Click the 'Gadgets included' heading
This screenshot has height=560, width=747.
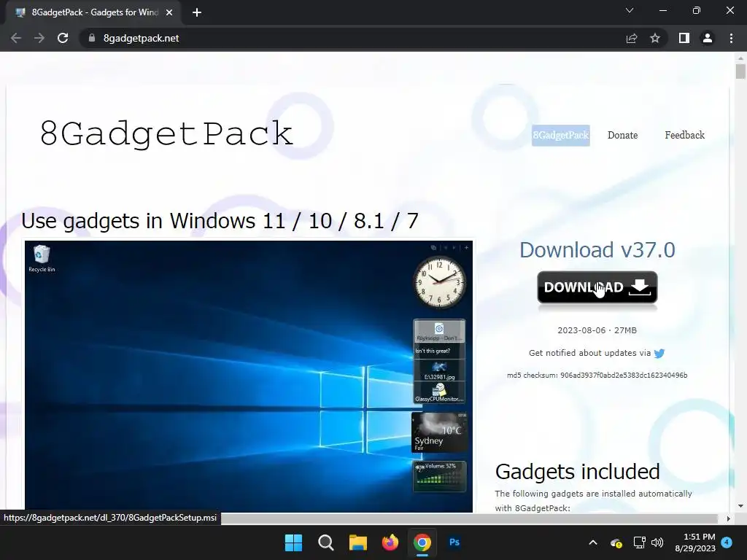578,472
